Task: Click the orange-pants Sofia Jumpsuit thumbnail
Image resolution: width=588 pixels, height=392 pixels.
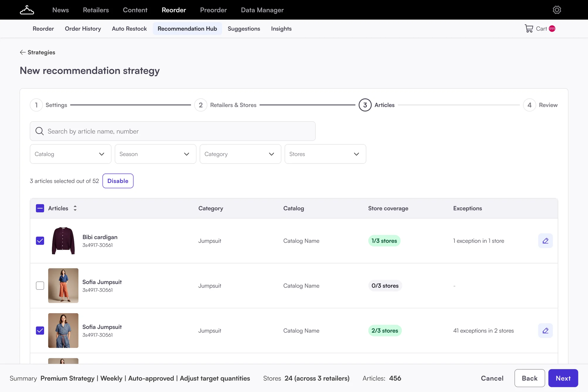Action: pyautogui.click(x=63, y=286)
